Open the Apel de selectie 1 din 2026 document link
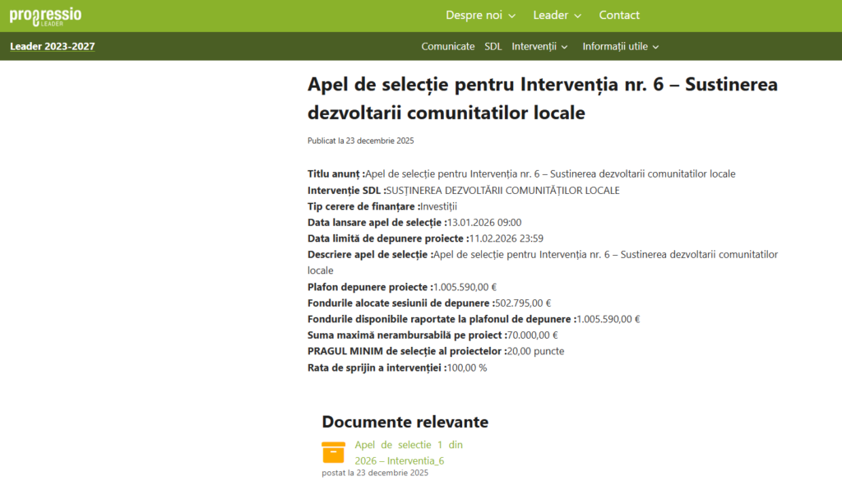Screen dimensions: 842x504 (x=409, y=452)
